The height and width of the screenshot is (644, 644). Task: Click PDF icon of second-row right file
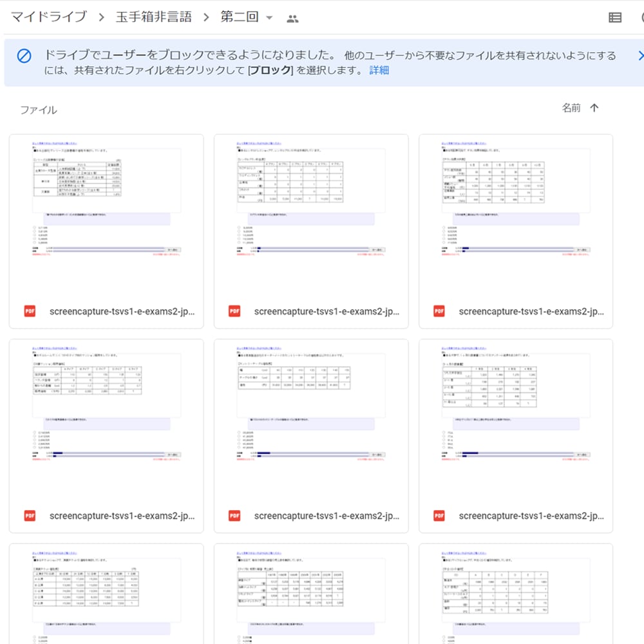(x=439, y=516)
